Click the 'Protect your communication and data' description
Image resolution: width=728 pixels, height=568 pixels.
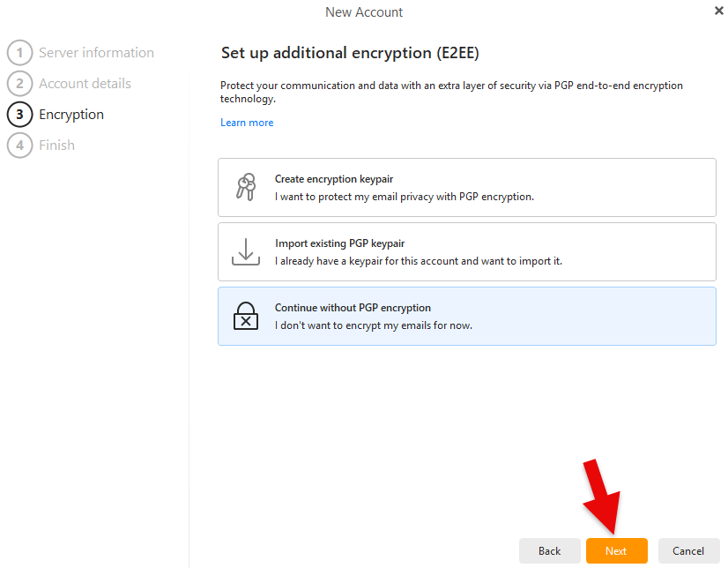[x=451, y=92]
